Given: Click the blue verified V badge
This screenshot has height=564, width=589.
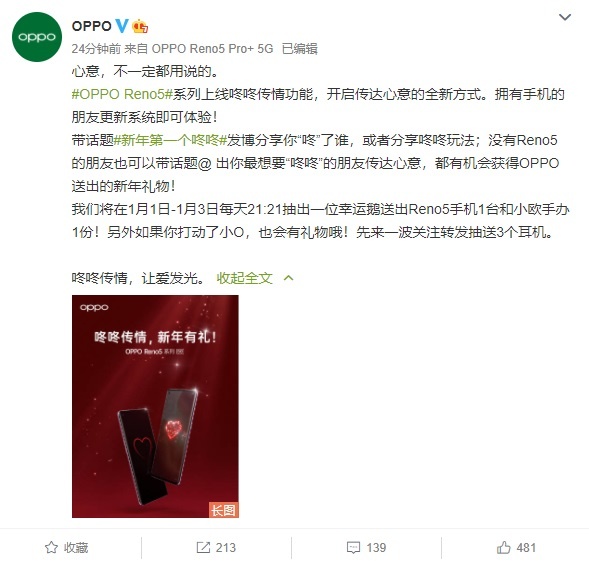Looking at the screenshot, I should click(x=122, y=26).
